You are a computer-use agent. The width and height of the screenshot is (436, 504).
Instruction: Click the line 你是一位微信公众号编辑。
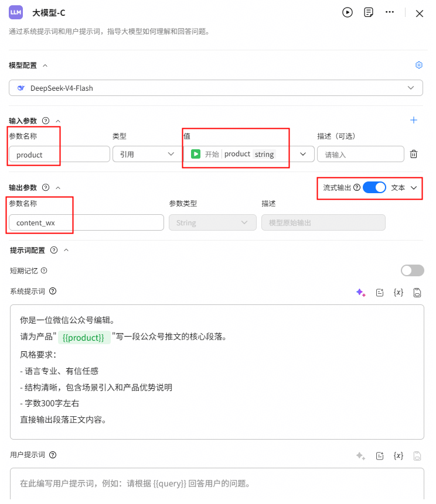[x=67, y=320]
